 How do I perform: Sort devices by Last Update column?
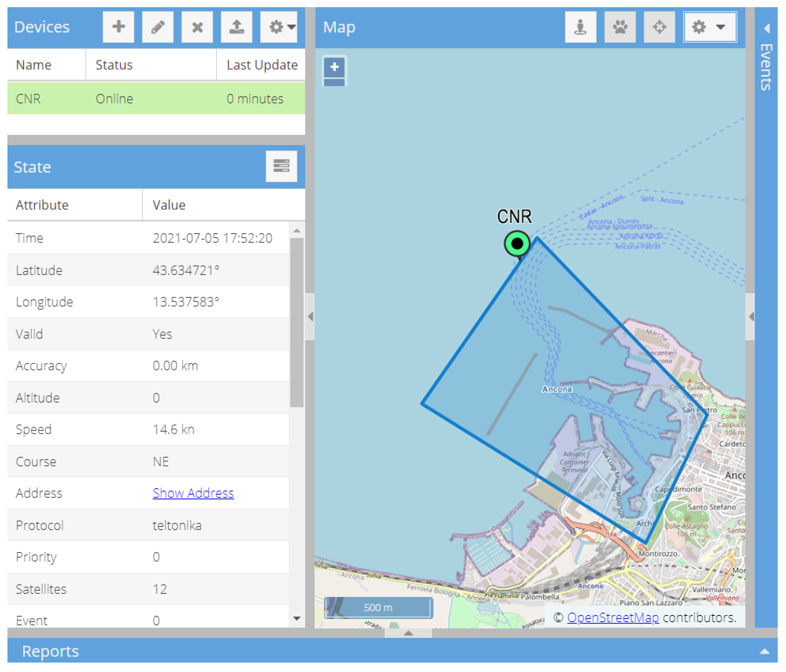coord(262,65)
